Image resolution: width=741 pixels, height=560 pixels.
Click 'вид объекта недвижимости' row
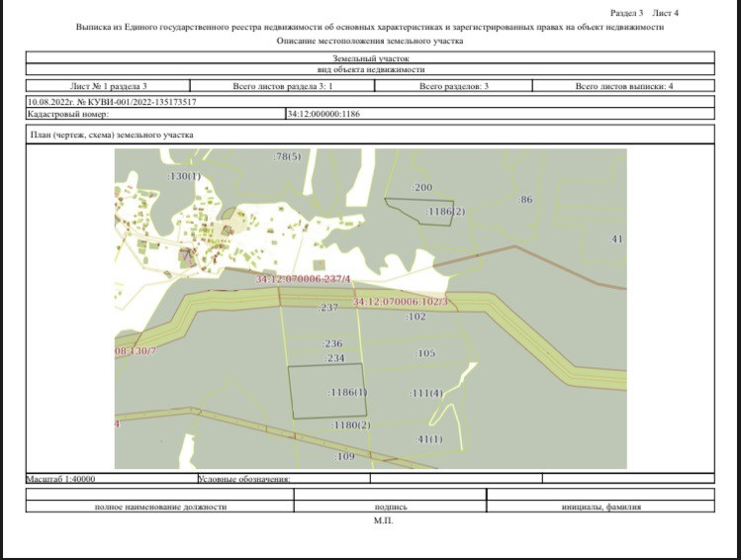tap(370, 69)
